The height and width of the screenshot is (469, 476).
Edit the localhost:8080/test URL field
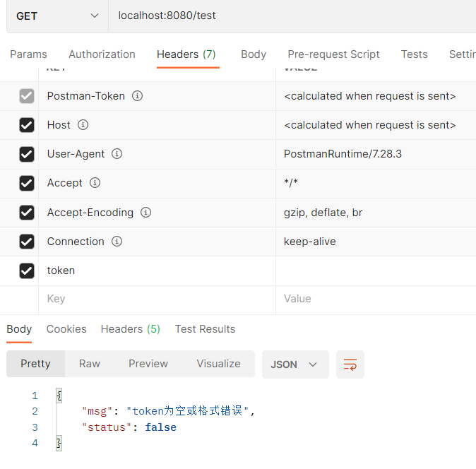pyautogui.click(x=292, y=16)
